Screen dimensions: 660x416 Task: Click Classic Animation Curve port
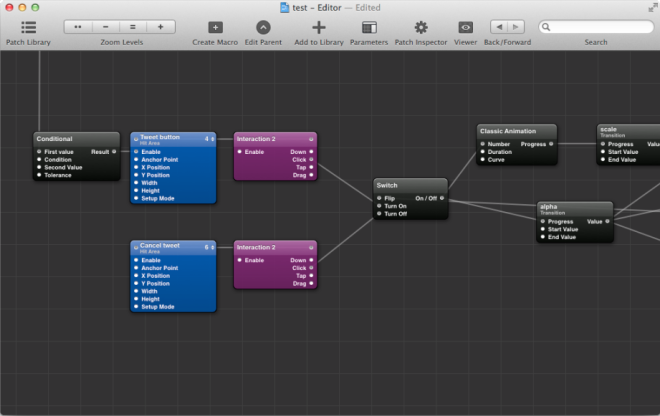[x=482, y=160]
